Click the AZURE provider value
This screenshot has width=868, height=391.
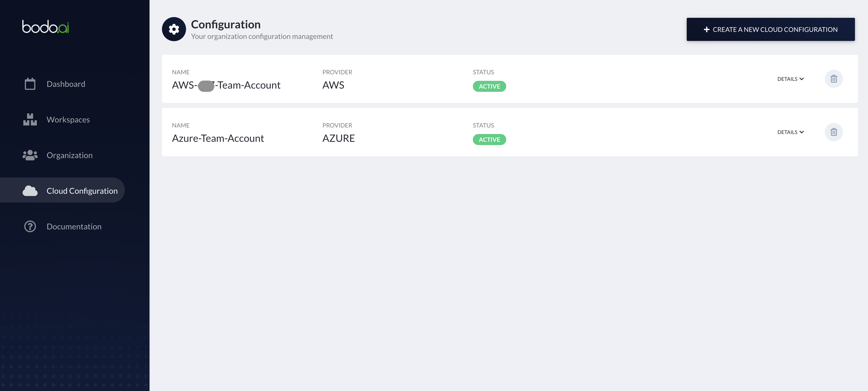point(338,138)
